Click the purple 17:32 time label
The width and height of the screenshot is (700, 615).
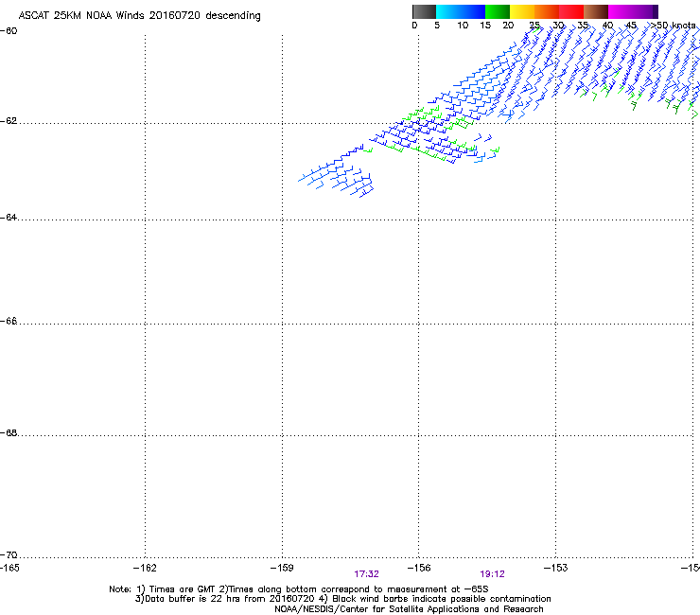click(366, 574)
